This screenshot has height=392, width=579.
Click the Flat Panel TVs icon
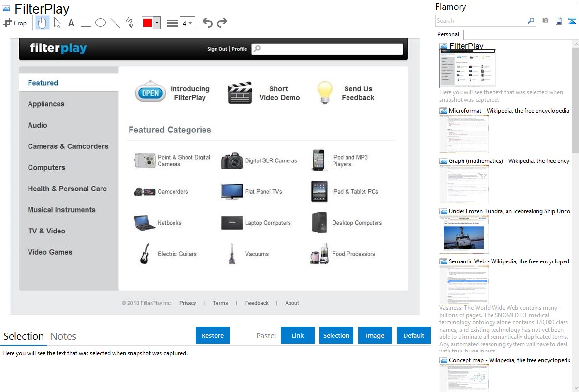pyautogui.click(x=232, y=191)
